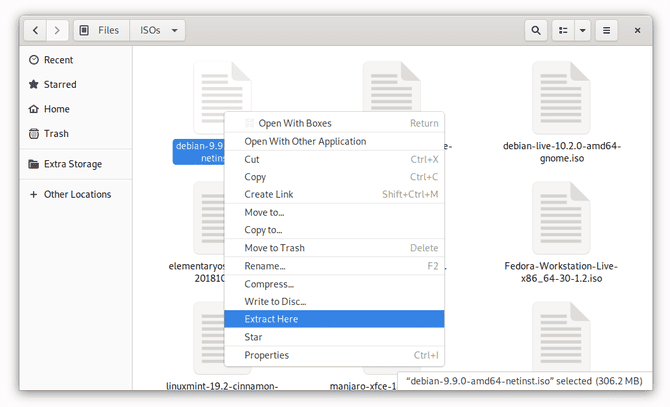Choose Rename... in the context menu
Image resolution: width=670 pixels, height=407 pixels.
click(x=334, y=266)
